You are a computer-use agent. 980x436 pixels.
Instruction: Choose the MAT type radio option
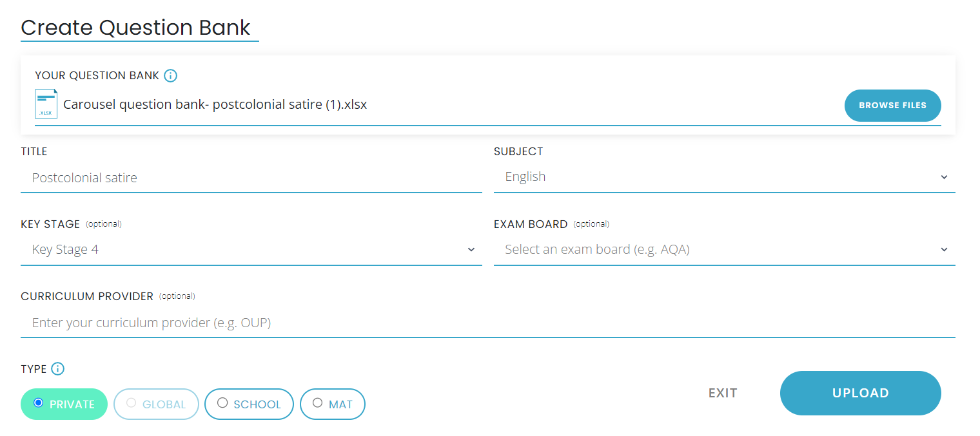coord(317,403)
